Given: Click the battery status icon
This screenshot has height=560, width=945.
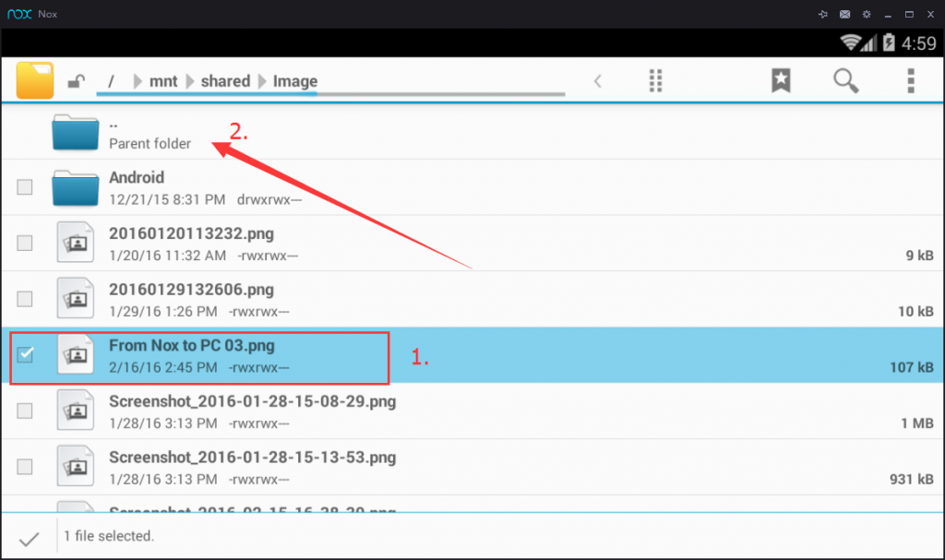Looking at the screenshot, I should click(x=889, y=42).
